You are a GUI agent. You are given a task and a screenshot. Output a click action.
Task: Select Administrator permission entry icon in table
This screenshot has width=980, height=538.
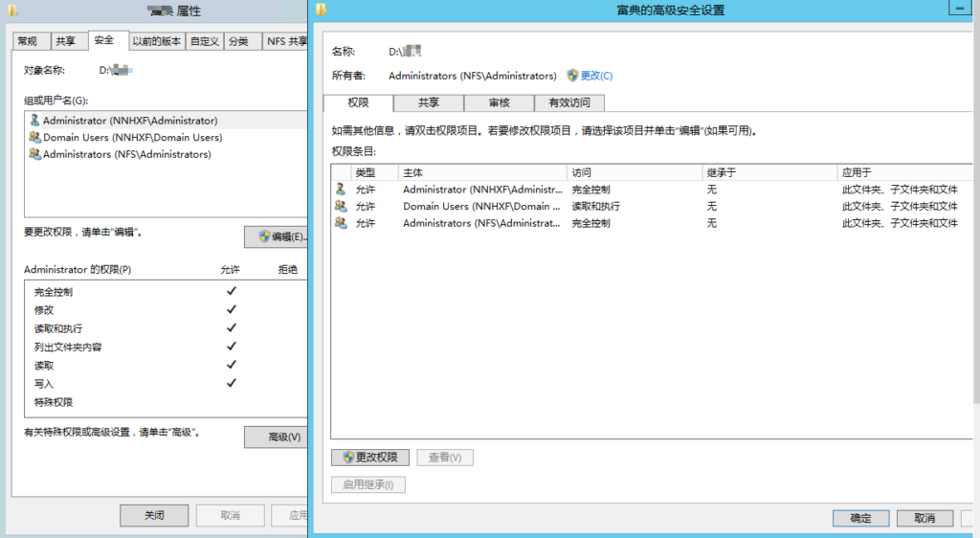tap(341, 190)
